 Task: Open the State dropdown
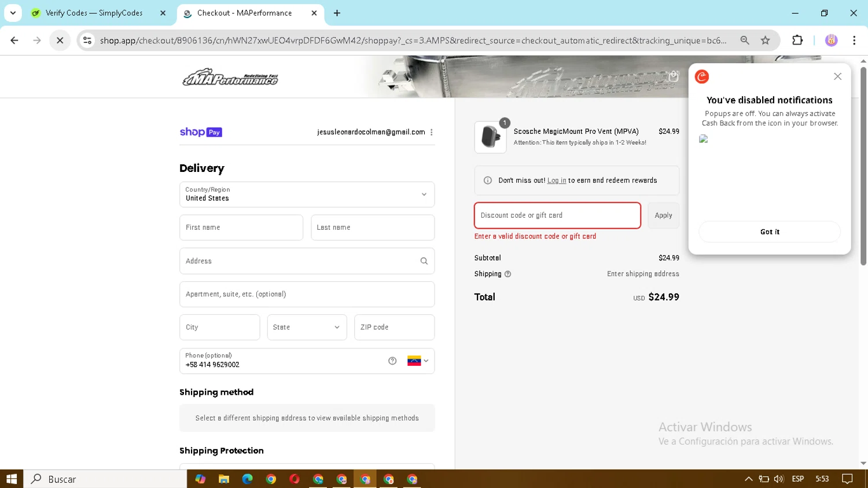pos(307,327)
